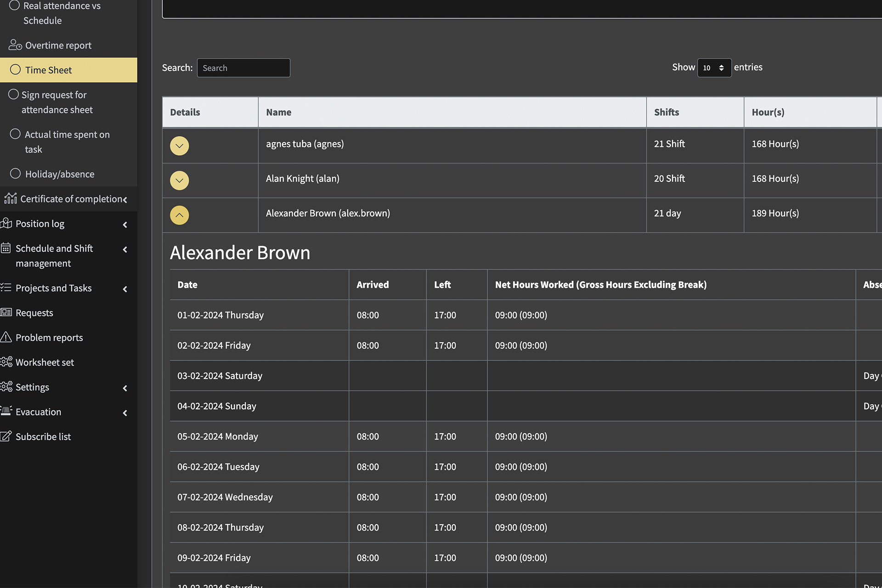
Task: Select the Actual time spent on task circle
Action: pyautogui.click(x=15, y=134)
